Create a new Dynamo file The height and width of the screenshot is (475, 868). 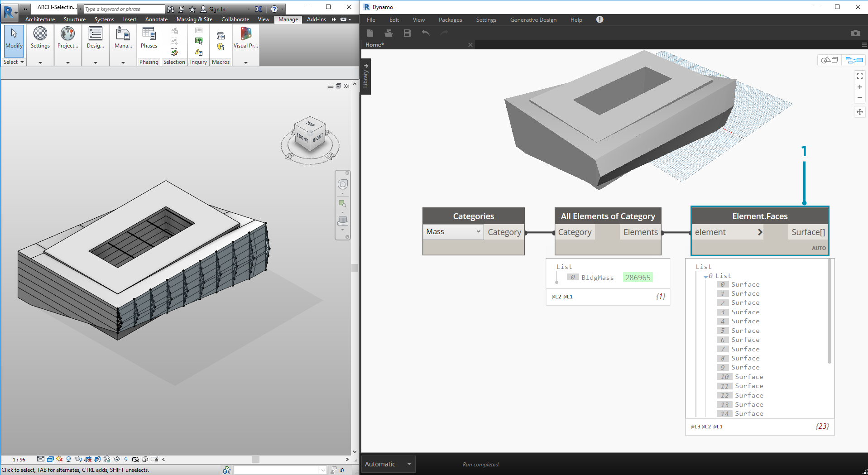click(x=370, y=33)
